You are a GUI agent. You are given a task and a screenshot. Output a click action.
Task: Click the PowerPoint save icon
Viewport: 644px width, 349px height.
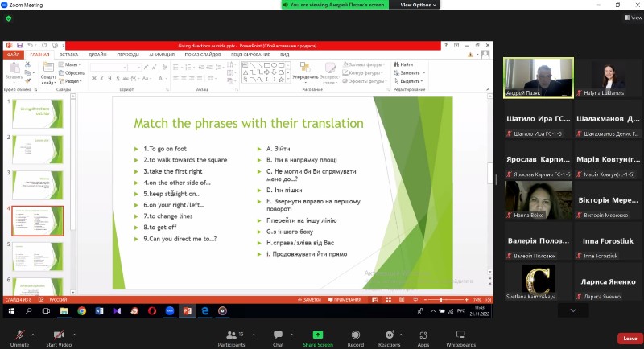[x=19, y=46]
